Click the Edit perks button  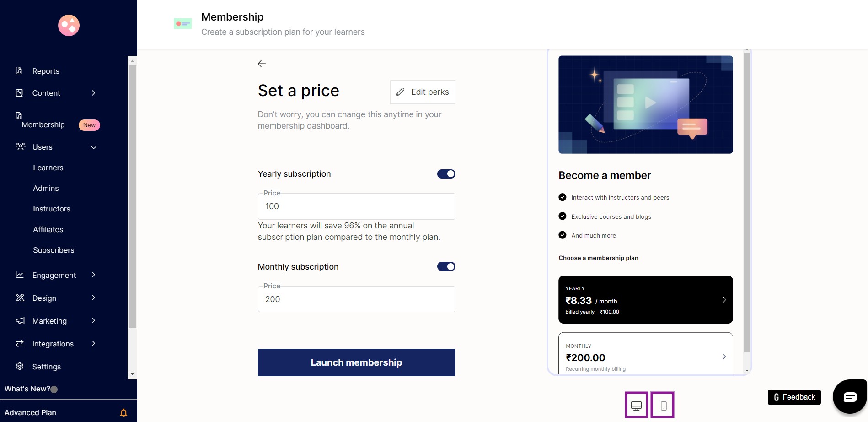[423, 92]
